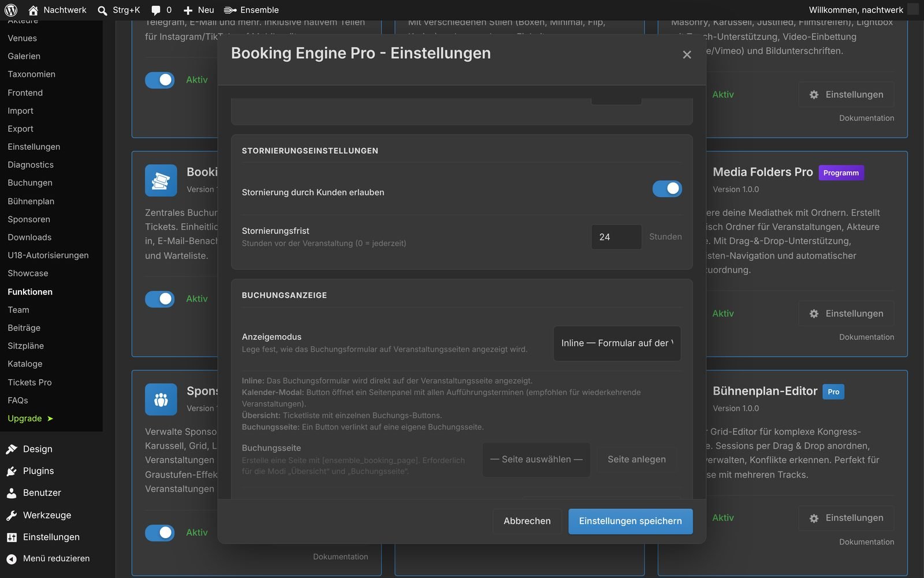Close the Booking Engine Pro settings dialog
Screen dimensions: 924x578
pos(687,54)
